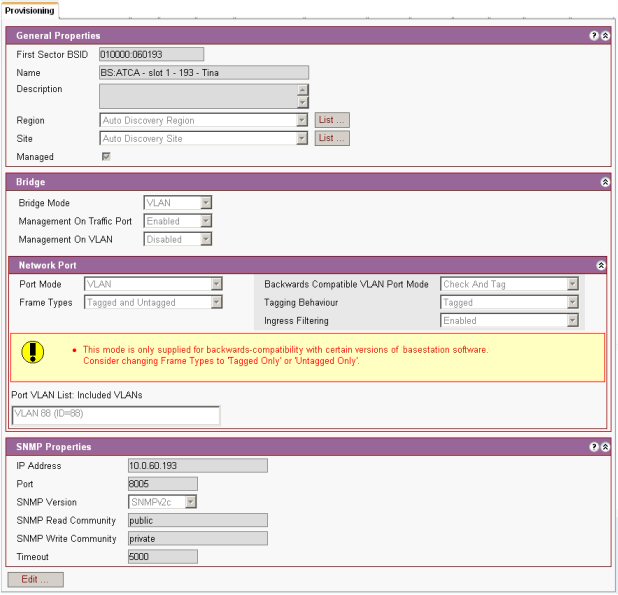Click the IP Address field
Screen dimensions: 618x595
pos(197,466)
